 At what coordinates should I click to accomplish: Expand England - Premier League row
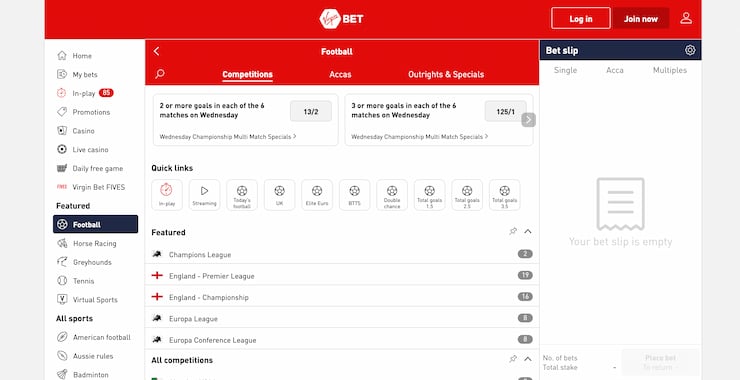tap(342, 276)
